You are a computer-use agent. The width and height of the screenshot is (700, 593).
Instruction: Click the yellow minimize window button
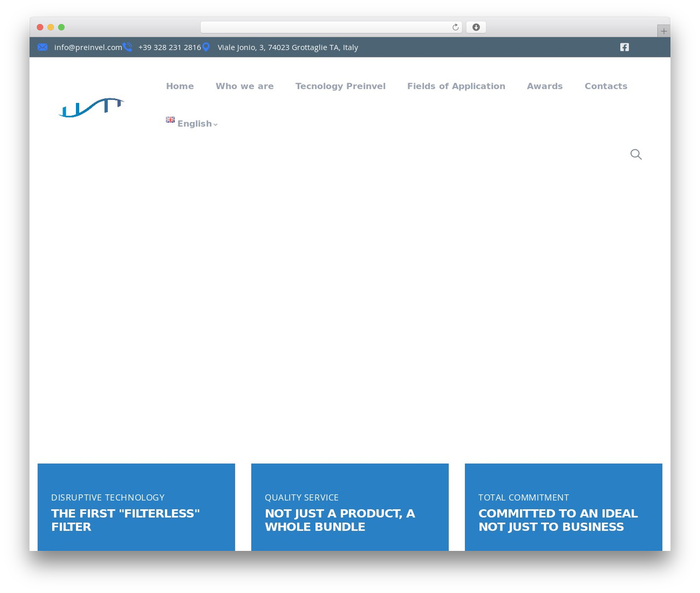[x=51, y=27]
